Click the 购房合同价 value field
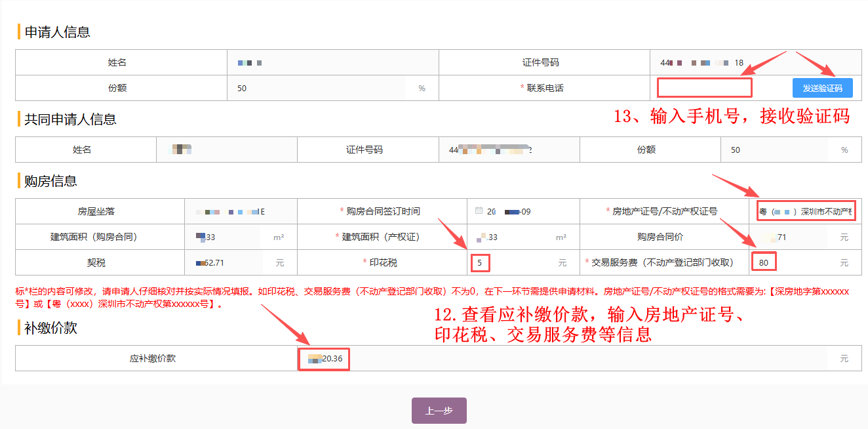 [793, 237]
